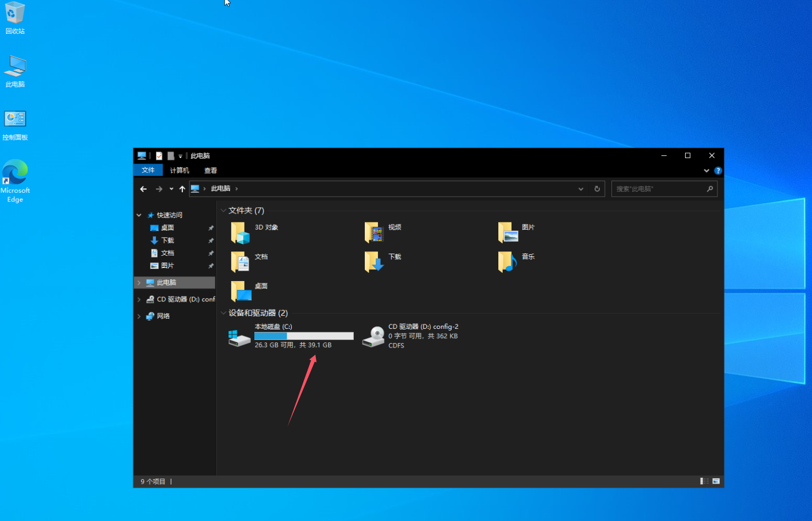Select the 3D 对象 folder icon
The width and height of the screenshot is (812, 521).
pos(240,233)
